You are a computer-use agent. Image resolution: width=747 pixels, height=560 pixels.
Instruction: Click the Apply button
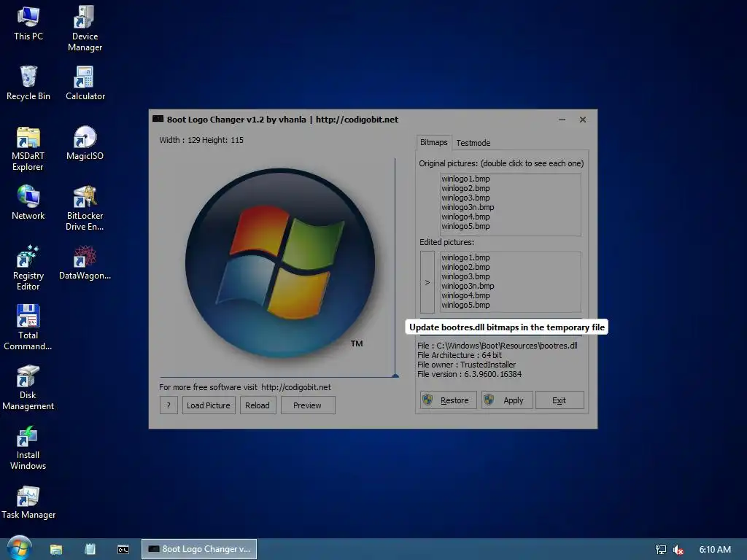tap(506, 400)
